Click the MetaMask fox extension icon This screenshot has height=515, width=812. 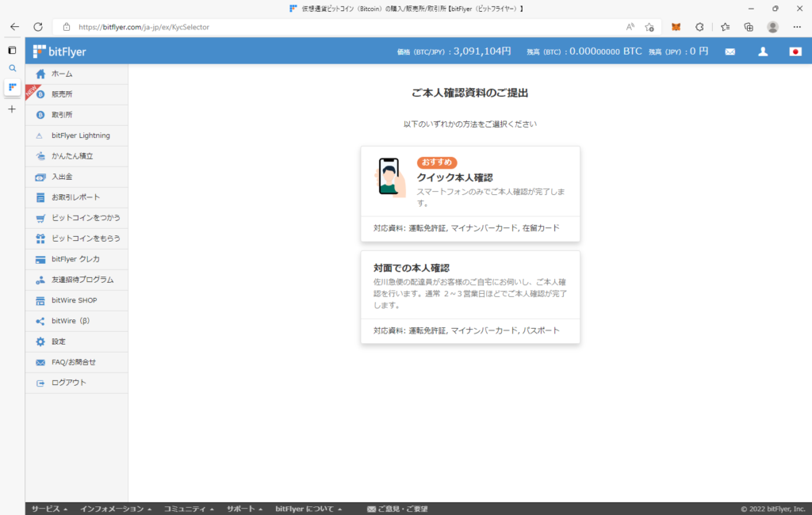(x=676, y=27)
